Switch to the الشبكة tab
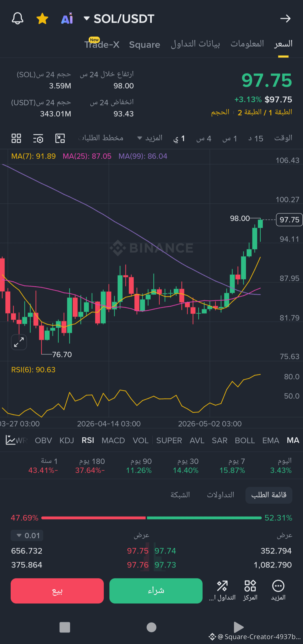The width and height of the screenshot is (303, 644). [x=180, y=495]
